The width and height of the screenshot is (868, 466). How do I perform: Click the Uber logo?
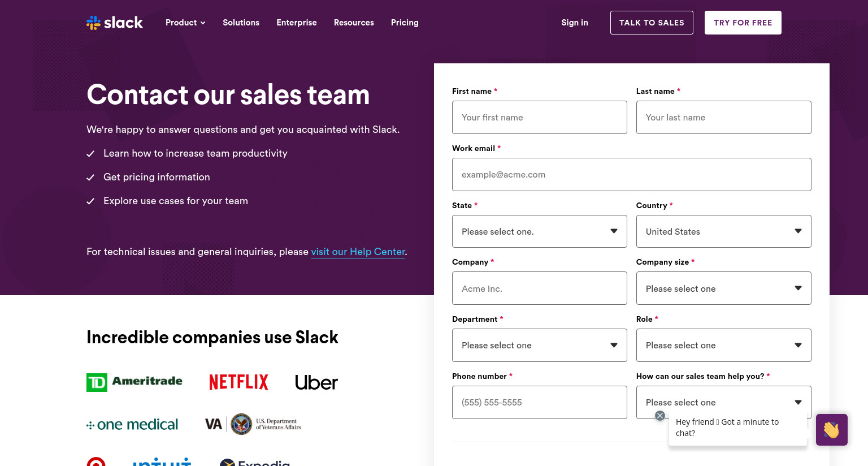[x=316, y=383]
